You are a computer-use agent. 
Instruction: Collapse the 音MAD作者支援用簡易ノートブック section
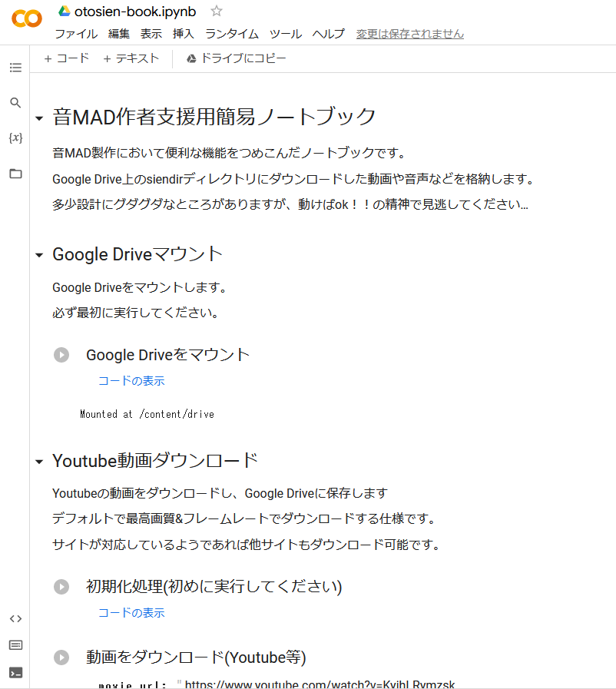pos(39,118)
